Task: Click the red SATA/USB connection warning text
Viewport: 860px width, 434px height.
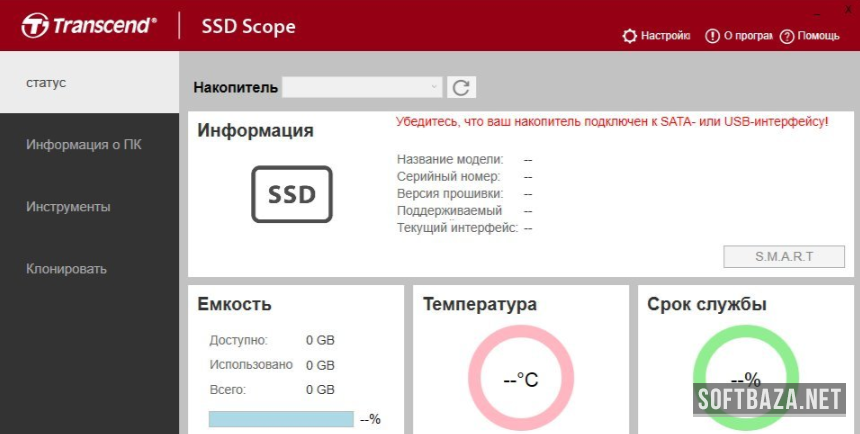Action: click(x=611, y=122)
